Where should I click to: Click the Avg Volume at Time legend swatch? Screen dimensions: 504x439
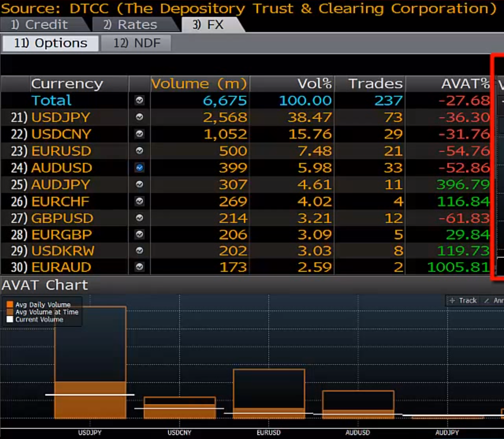[10, 312]
